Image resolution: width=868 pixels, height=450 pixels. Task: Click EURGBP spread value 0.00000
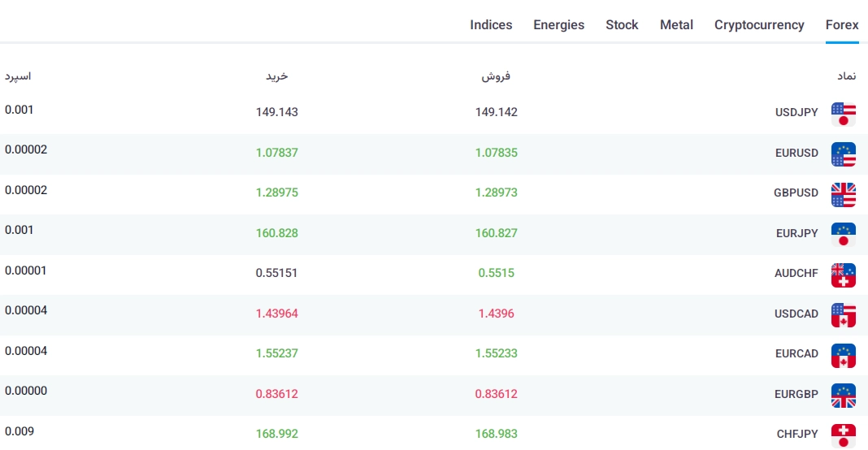click(26, 391)
